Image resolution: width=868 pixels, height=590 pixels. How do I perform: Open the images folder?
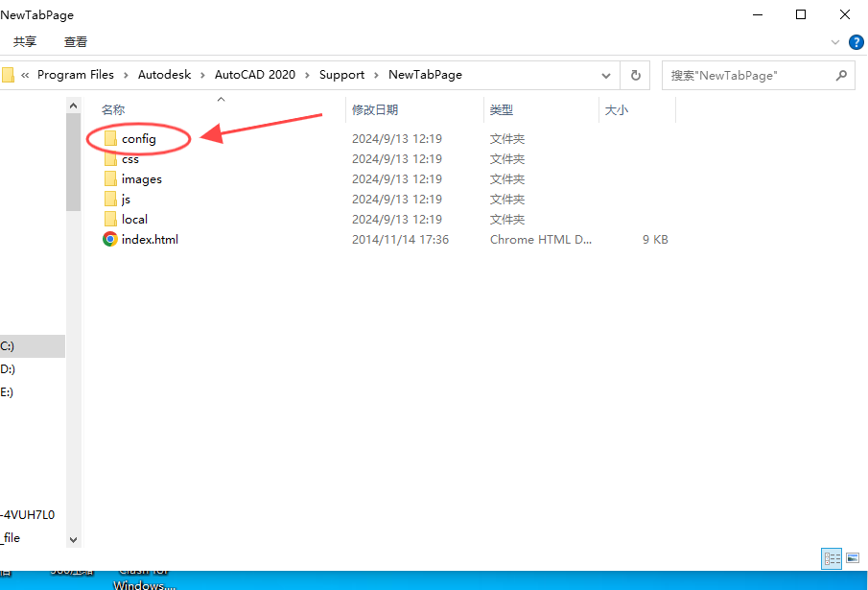(141, 178)
